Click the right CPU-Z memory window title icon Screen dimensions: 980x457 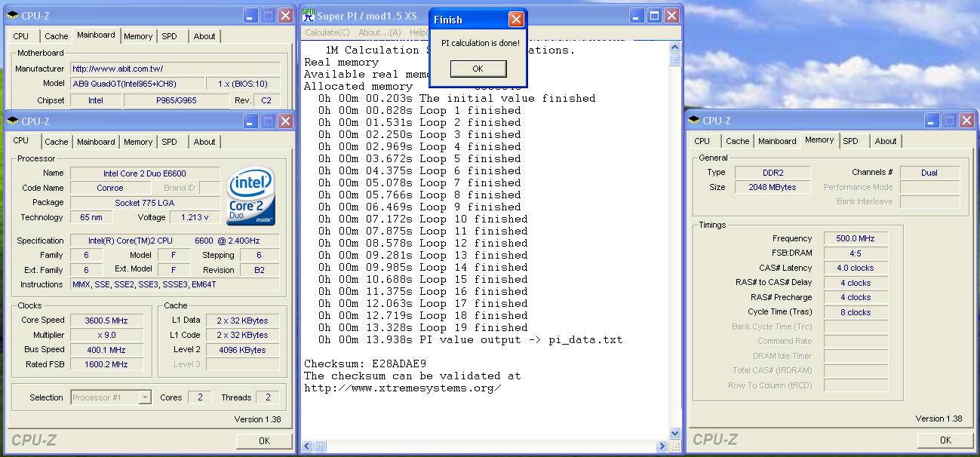(694, 121)
